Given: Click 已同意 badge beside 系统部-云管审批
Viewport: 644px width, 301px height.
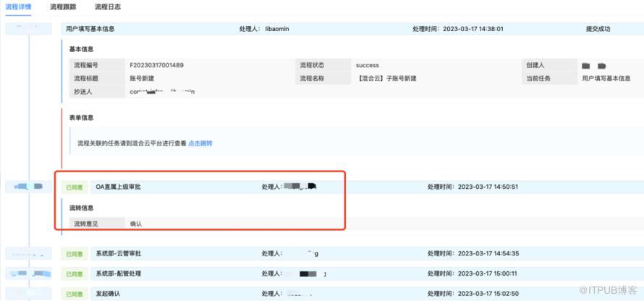Looking at the screenshot, I should 74,254.
